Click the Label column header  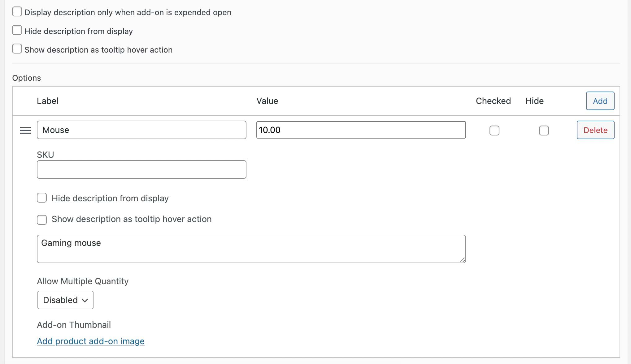47,101
